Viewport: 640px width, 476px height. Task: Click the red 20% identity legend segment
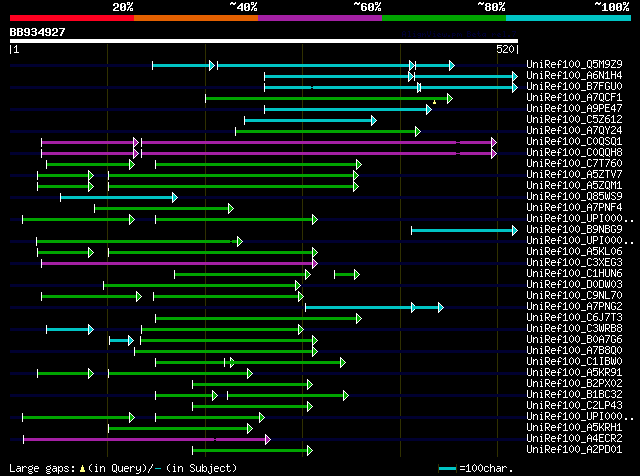tap(72, 18)
